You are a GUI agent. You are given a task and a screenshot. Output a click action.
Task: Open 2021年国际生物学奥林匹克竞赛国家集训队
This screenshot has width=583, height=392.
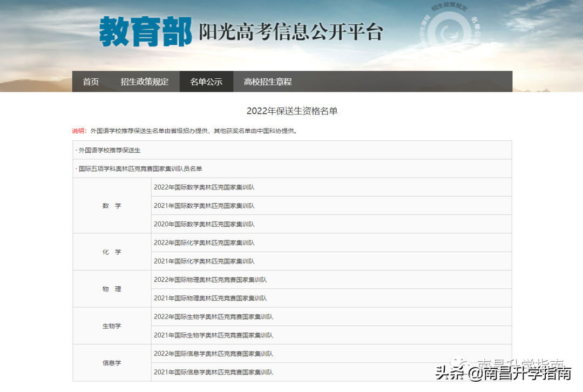point(213,335)
